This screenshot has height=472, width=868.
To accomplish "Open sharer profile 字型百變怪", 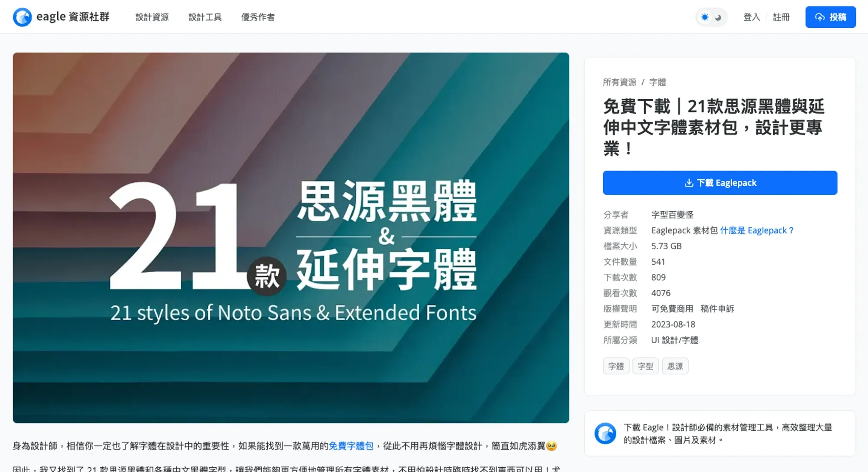I will coord(672,215).
